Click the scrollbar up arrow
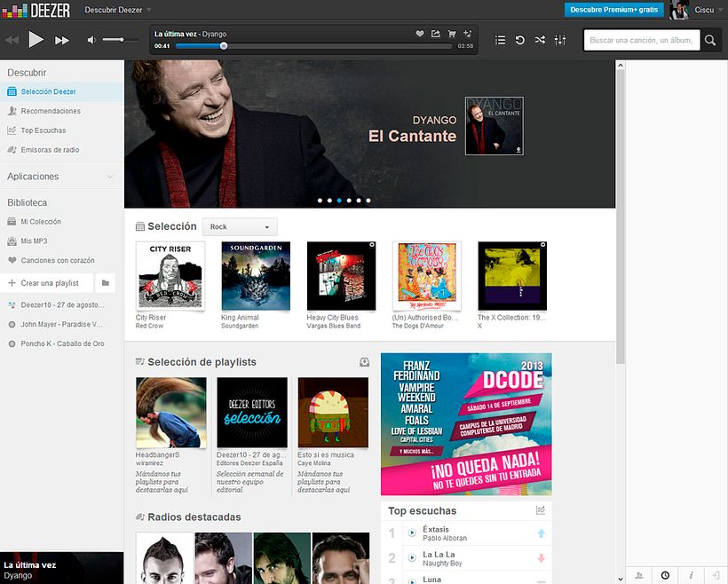Screen dimensions: 728x584 coord(621,66)
